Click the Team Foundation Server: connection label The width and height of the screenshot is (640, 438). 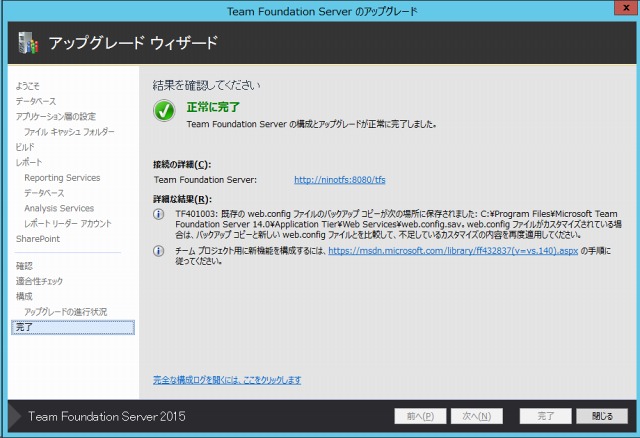pyautogui.click(x=205, y=180)
